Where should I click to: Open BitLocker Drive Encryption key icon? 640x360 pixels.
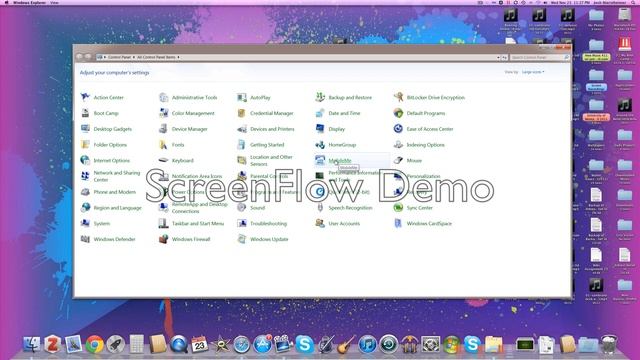pos(398,97)
